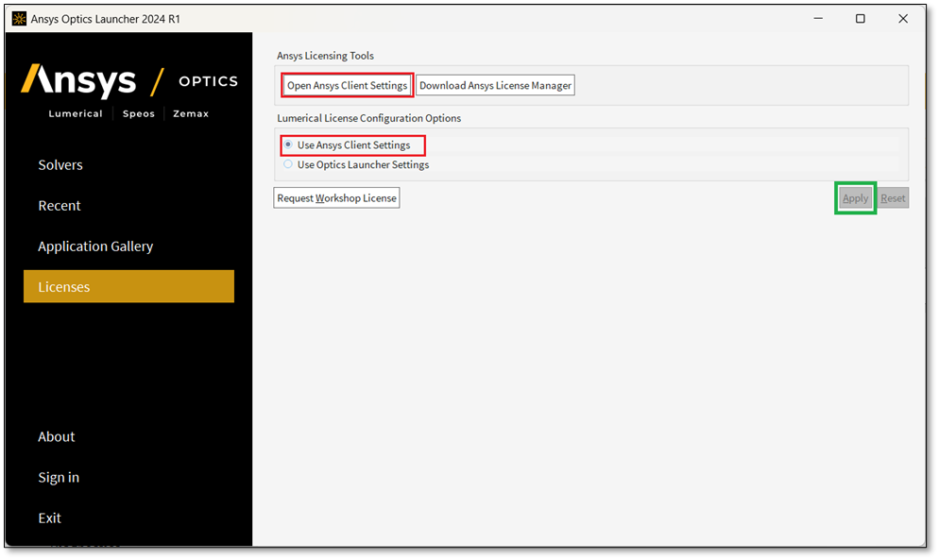Screen dimensions: 939x560
Task: Click the Ansys Optics Launcher title bar icon
Action: 19,19
